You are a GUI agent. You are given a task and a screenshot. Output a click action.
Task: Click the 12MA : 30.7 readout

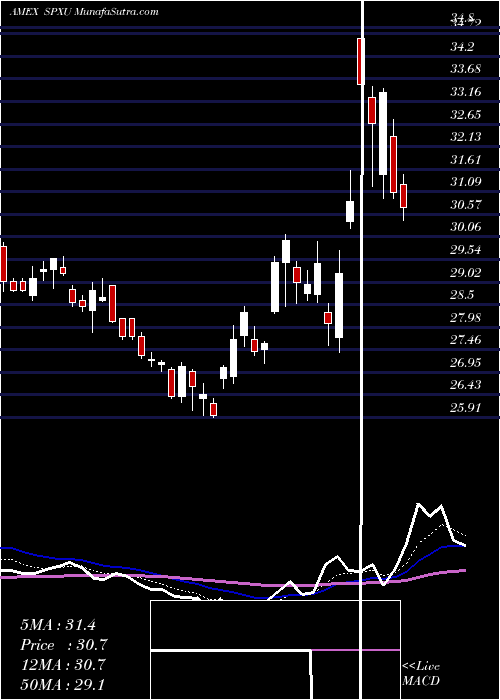coord(63,665)
